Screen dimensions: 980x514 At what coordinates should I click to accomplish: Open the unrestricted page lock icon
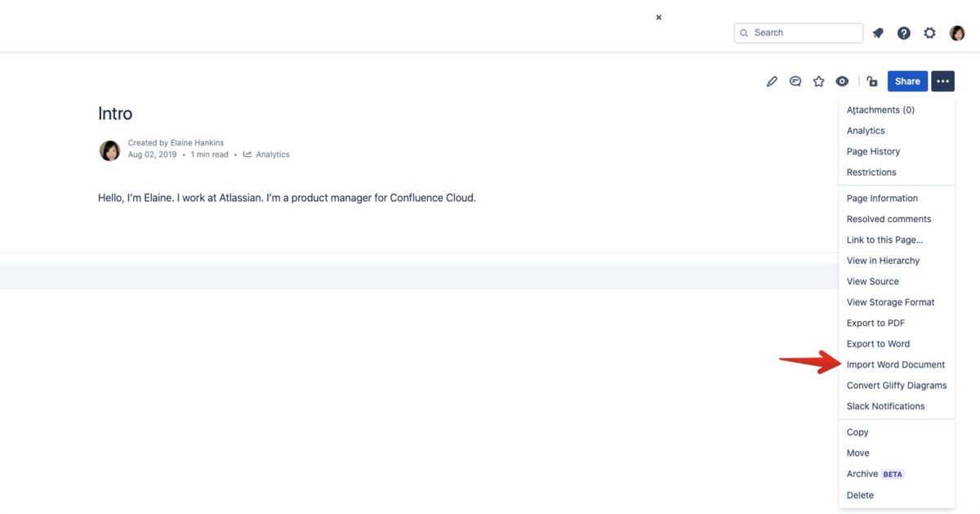(871, 81)
